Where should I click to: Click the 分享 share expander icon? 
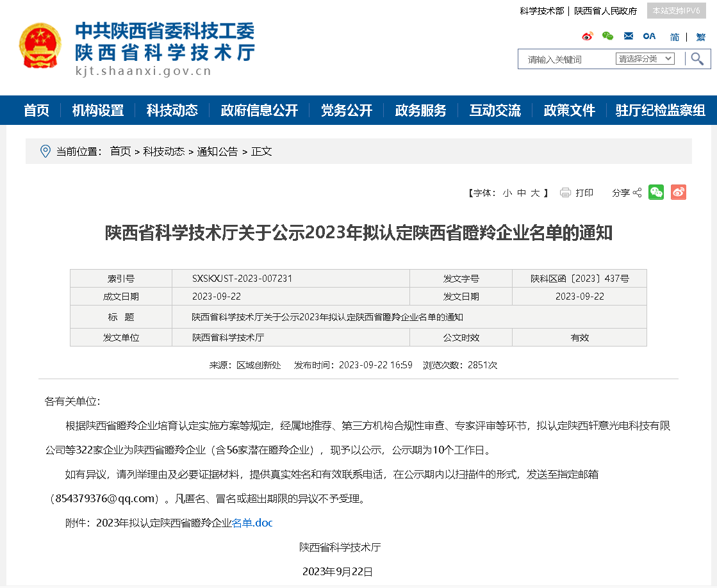pyautogui.click(x=637, y=192)
